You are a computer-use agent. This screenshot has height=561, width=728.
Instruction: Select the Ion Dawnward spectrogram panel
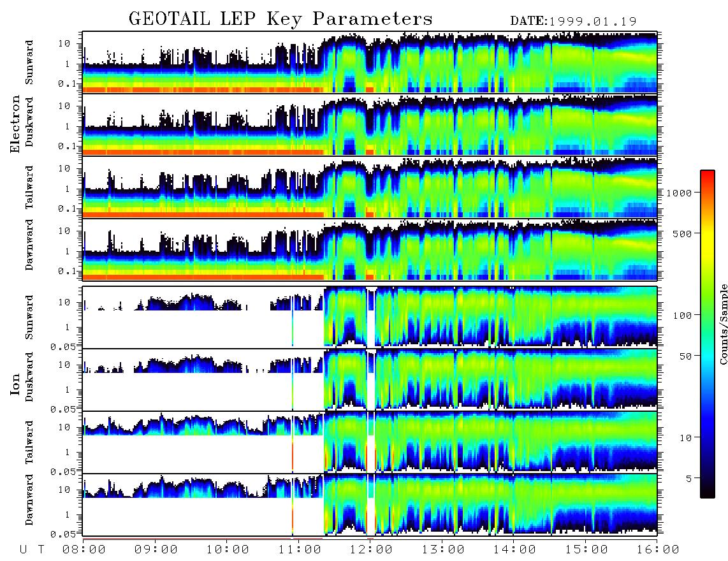coord(370,504)
